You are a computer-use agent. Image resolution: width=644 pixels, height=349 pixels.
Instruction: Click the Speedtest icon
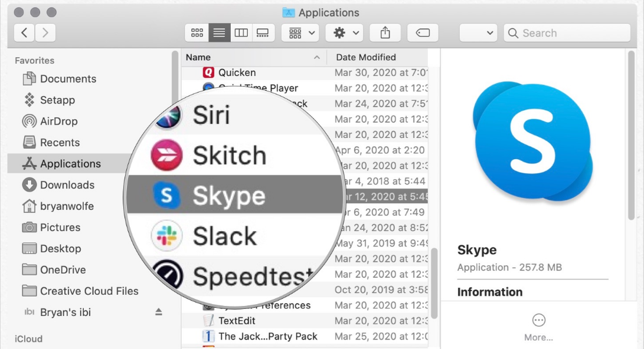[168, 274]
